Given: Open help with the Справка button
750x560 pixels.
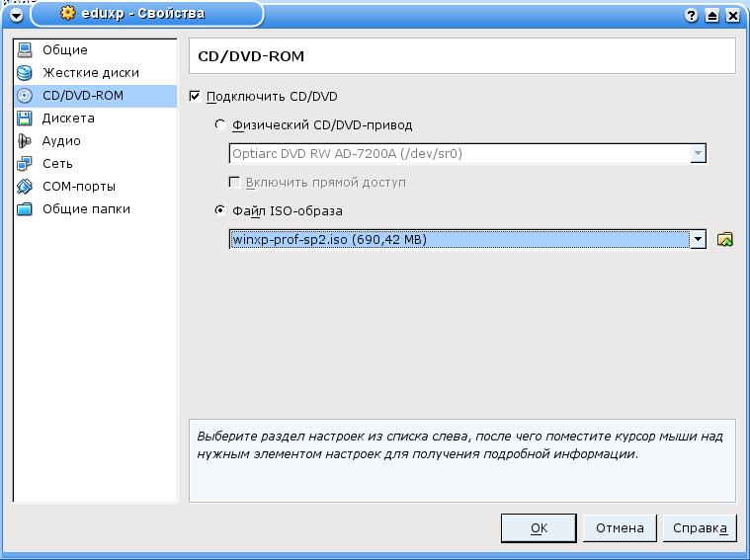Looking at the screenshot, I should pos(700,528).
